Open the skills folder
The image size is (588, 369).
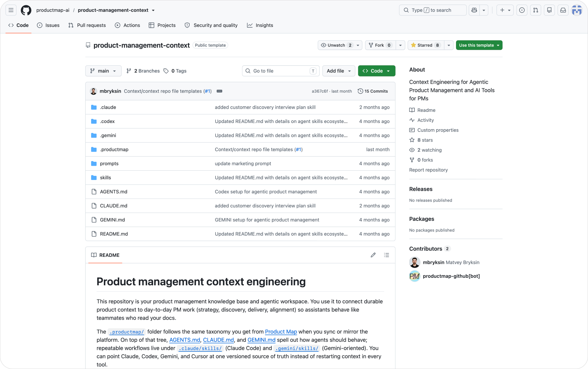105,178
